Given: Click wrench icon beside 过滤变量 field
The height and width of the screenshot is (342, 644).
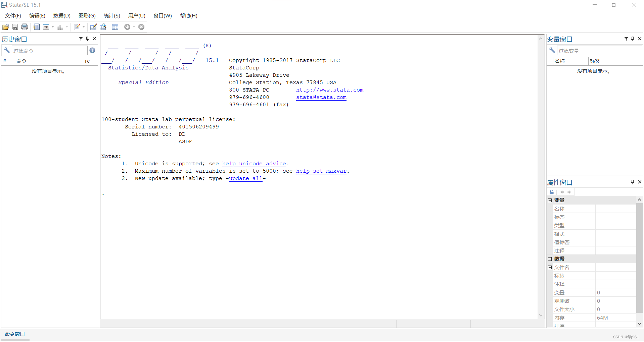Looking at the screenshot, I should 552,50.
